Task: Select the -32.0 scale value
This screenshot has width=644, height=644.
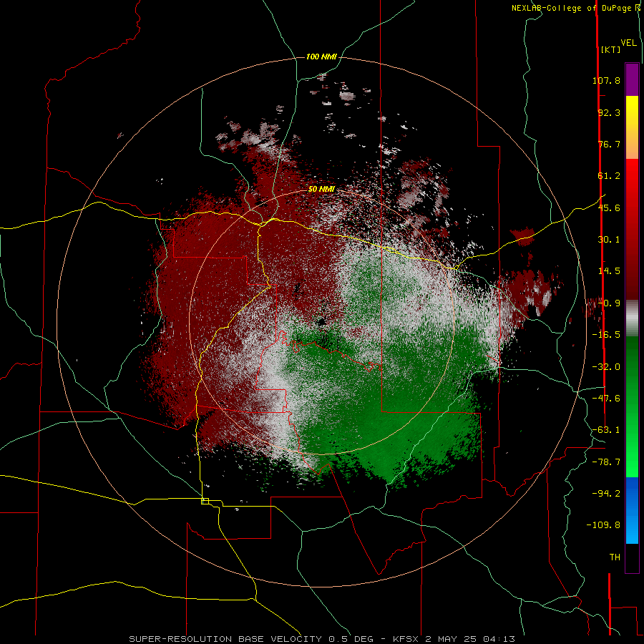Action: [x=606, y=367]
